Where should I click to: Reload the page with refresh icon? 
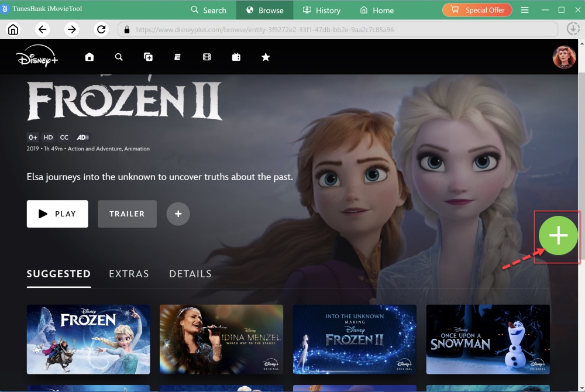click(101, 30)
